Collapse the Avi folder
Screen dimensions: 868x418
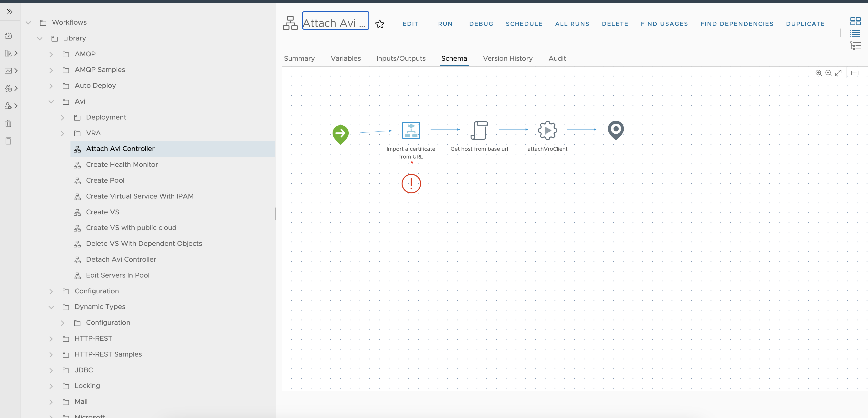click(x=51, y=101)
